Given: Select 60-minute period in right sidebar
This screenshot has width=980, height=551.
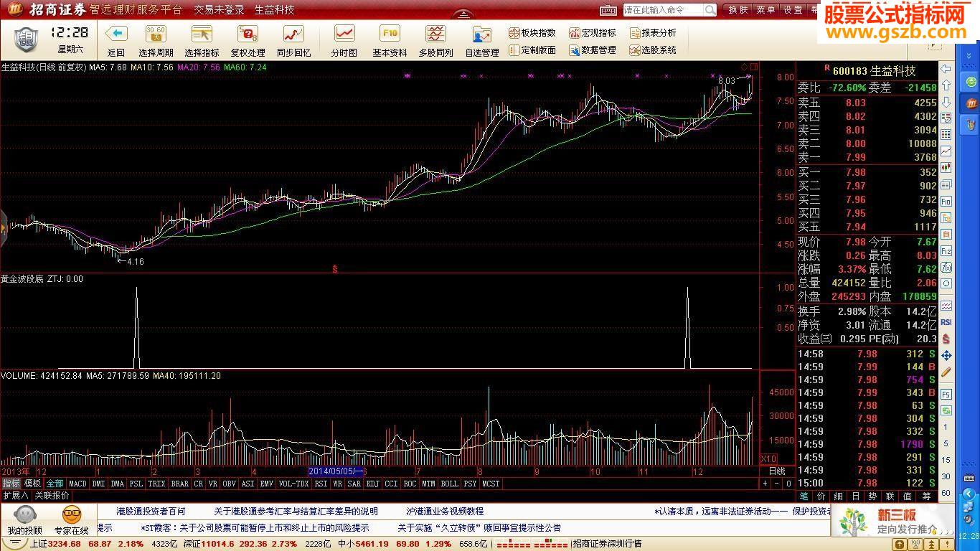Looking at the screenshot, I should click(946, 492).
